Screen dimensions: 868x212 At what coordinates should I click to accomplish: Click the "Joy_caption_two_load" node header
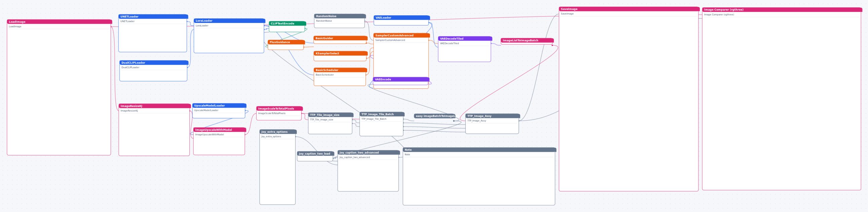[x=315, y=154]
